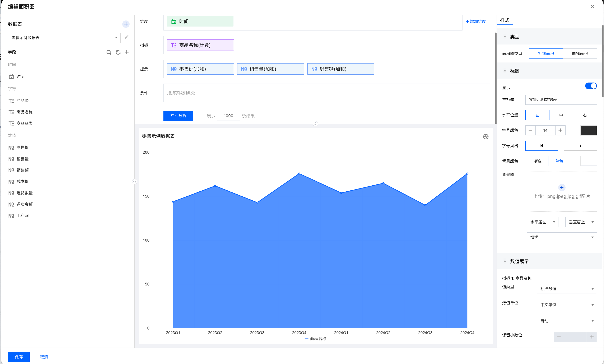604x364 pixels.
Task: Select 渐变 background color mode
Action: tap(537, 161)
